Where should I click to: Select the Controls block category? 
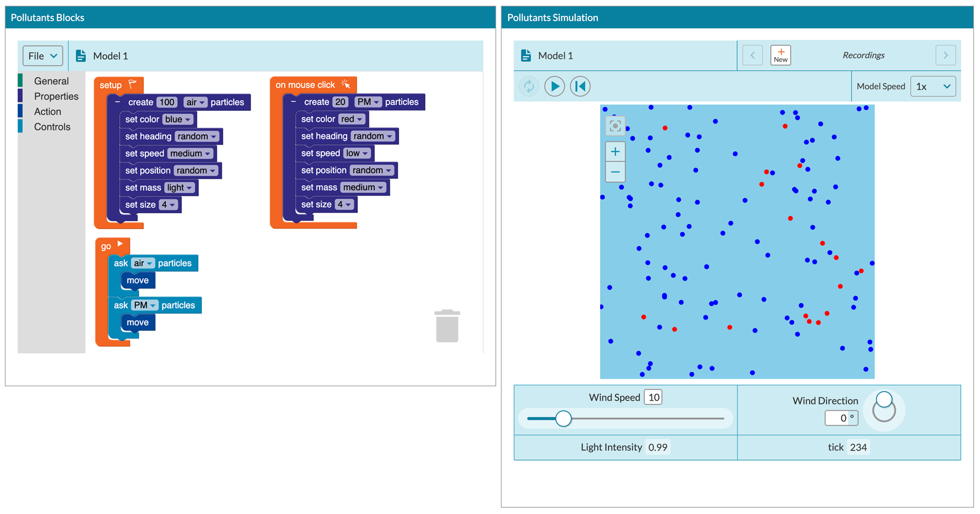(x=52, y=127)
